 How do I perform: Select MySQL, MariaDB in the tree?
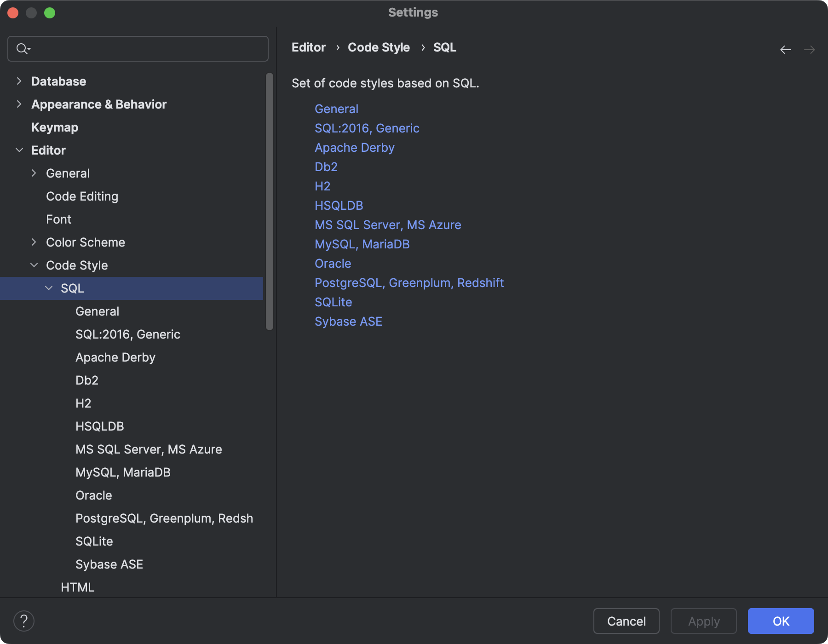tap(123, 472)
